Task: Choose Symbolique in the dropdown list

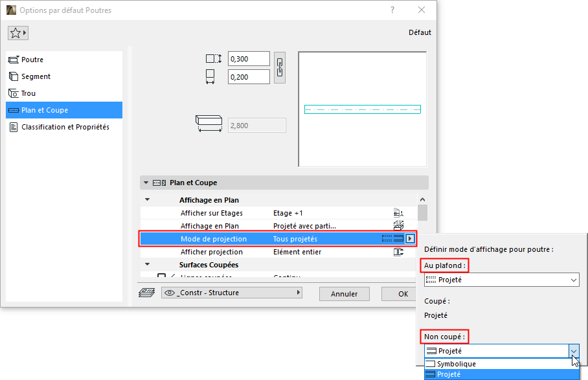Action: click(x=501, y=364)
